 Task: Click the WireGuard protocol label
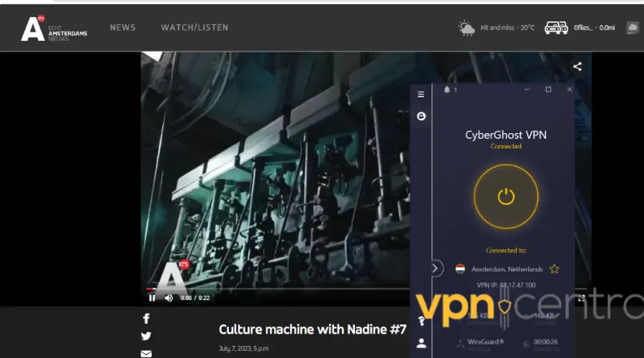[485, 342]
